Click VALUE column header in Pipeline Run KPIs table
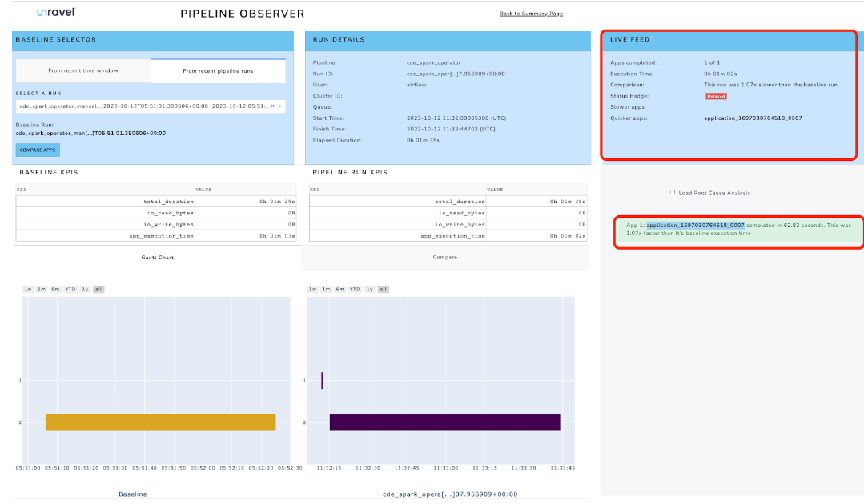864x504 pixels. pos(536,190)
